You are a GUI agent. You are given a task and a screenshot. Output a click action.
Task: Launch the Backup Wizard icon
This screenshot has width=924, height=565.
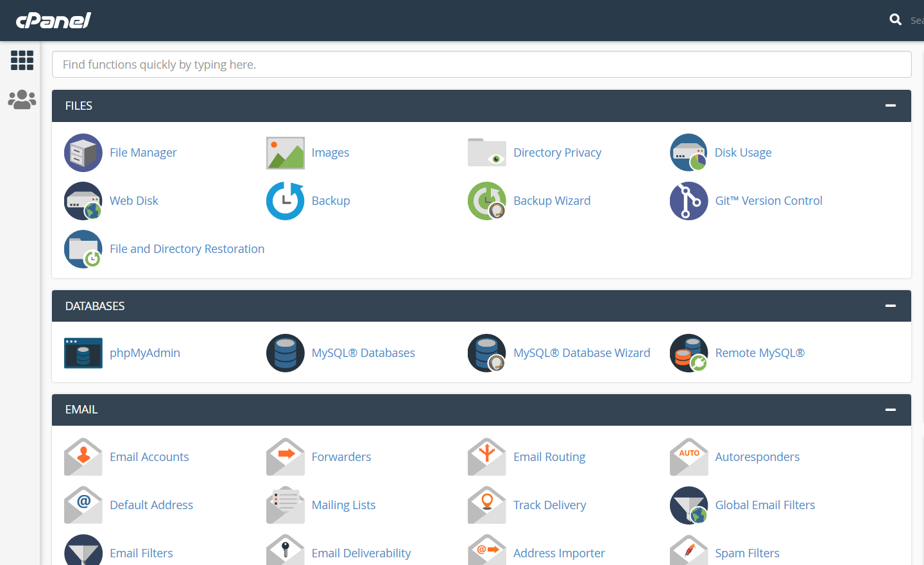point(487,201)
